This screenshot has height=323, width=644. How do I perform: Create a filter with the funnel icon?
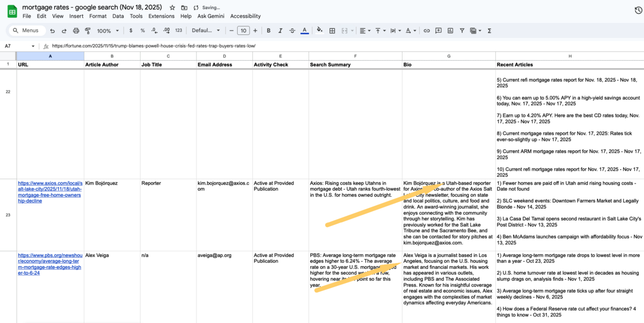click(x=462, y=31)
